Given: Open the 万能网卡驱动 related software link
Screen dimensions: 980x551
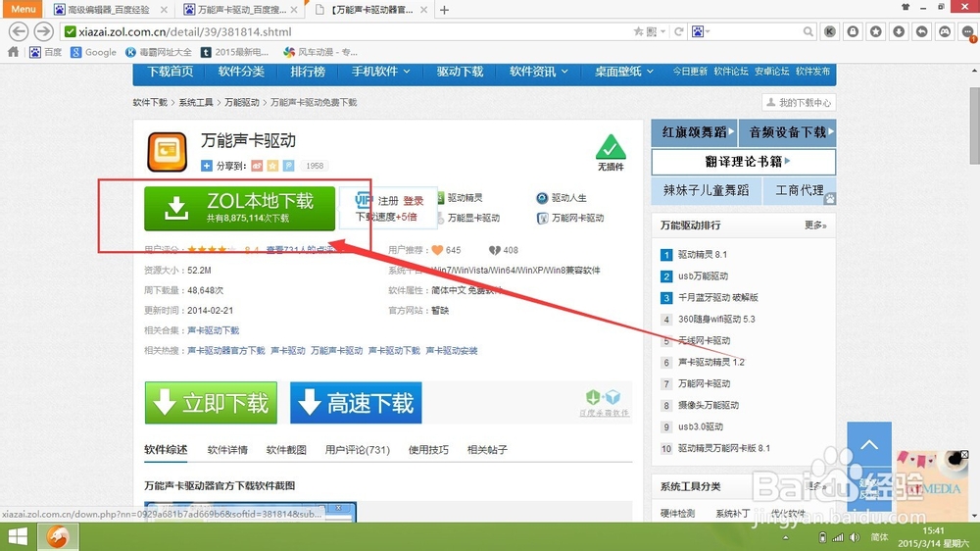Looking at the screenshot, I should (577, 218).
